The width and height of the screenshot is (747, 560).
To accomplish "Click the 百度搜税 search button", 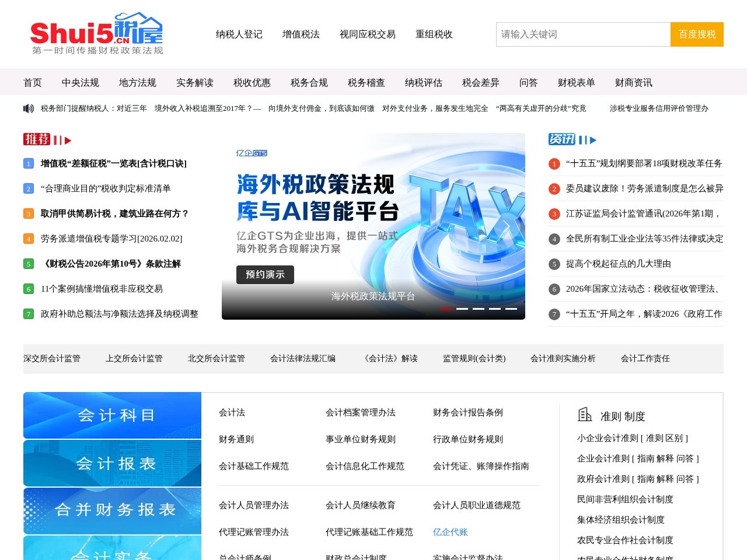I will 697,34.
